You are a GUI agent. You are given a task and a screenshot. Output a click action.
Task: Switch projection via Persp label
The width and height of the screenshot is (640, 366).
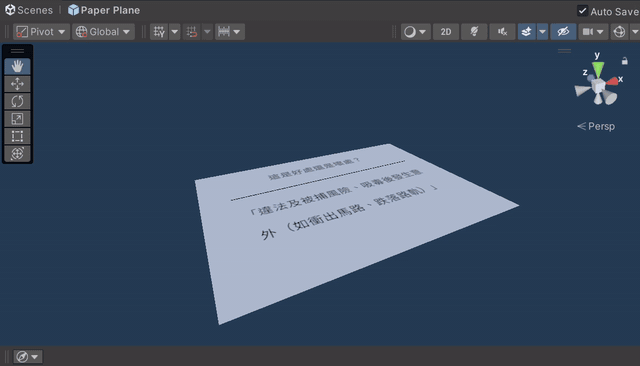tap(596, 126)
